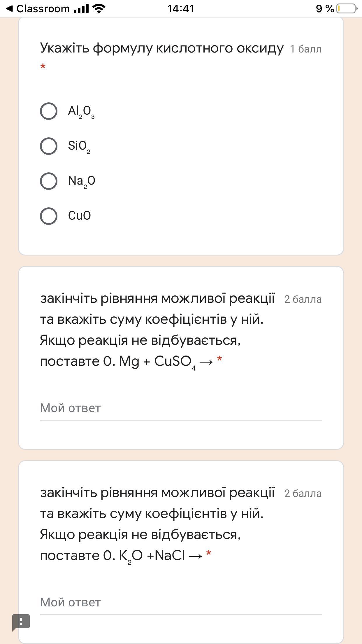
Task: Click the CuO answer label text
Action: (x=79, y=216)
